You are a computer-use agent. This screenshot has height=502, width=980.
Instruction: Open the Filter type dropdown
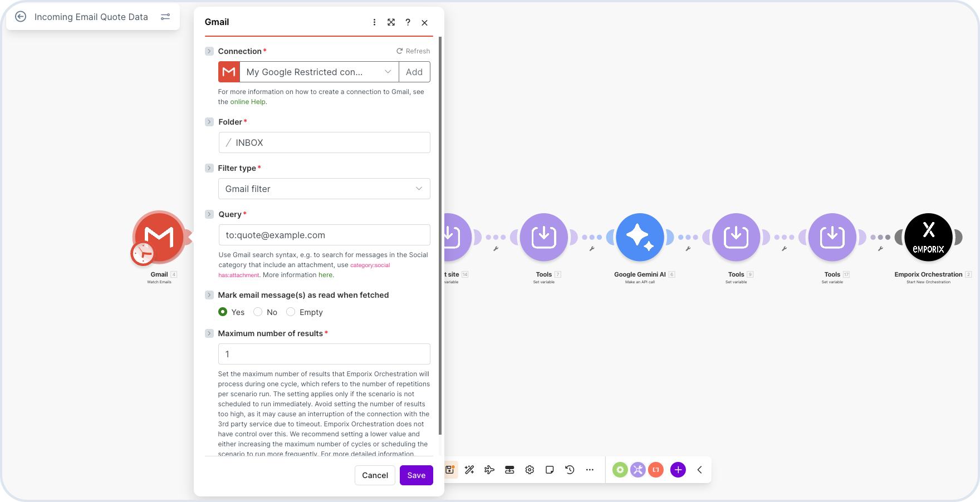(324, 189)
